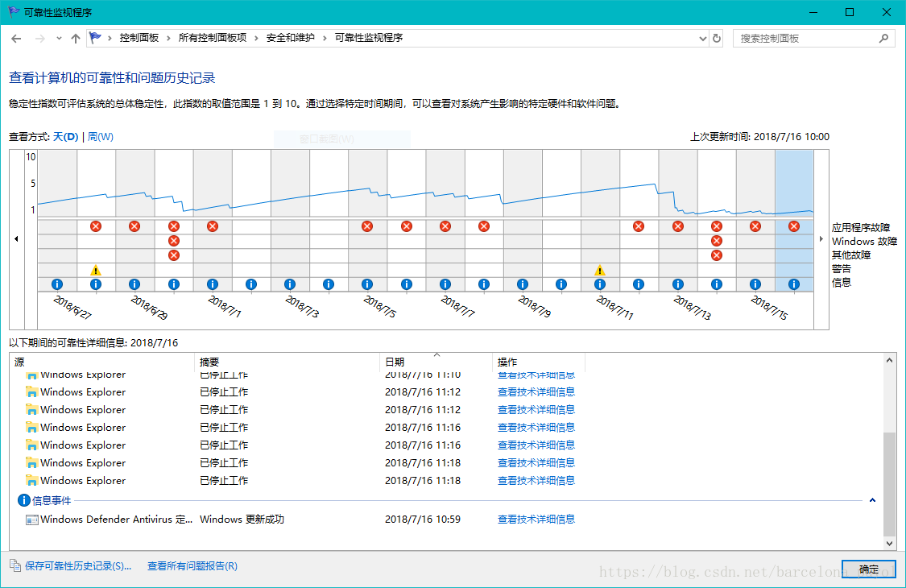
Task: Click the forward navigation arrow
Action: [40, 38]
